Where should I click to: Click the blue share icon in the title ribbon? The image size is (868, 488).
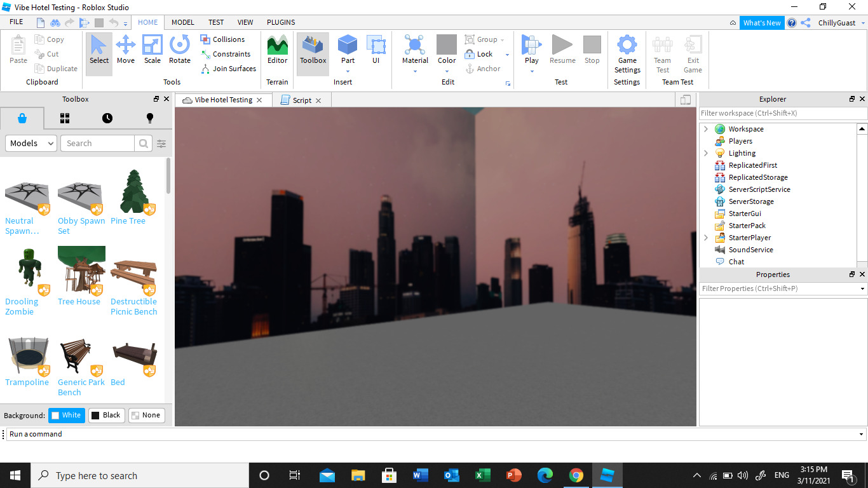pyautogui.click(x=806, y=22)
